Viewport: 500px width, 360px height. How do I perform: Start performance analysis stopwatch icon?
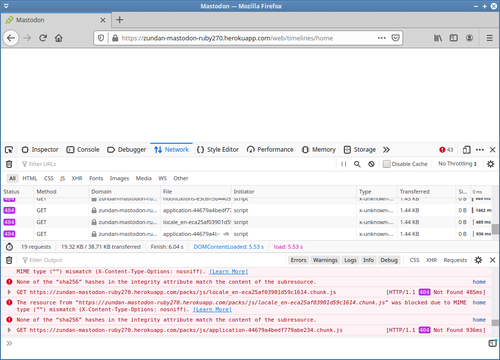click(x=9, y=247)
